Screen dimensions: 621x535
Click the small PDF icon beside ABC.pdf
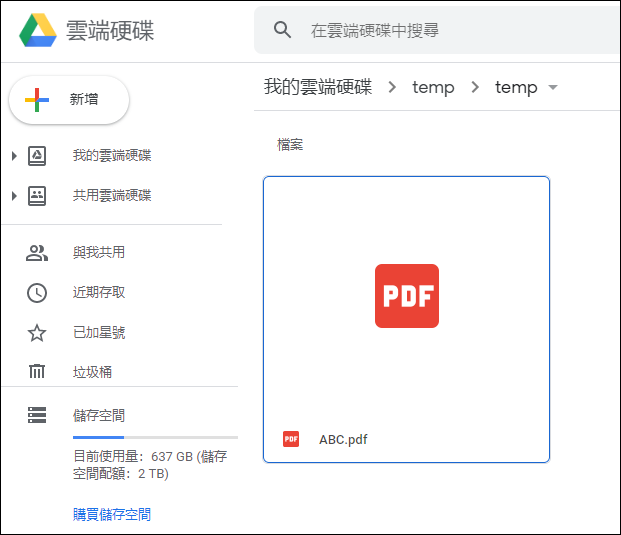[291, 439]
